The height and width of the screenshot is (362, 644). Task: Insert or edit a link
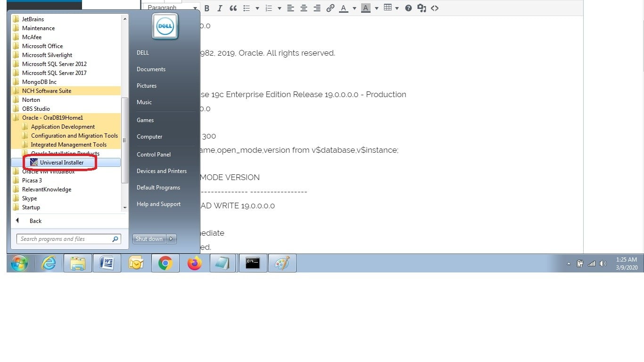pyautogui.click(x=330, y=8)
